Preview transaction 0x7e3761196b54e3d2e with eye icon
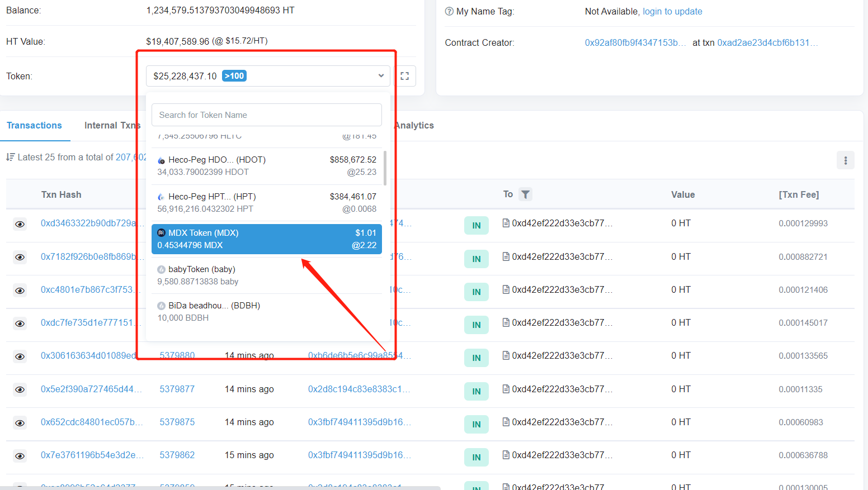Viewport: 868px width, 490px height. coord(20,456)
